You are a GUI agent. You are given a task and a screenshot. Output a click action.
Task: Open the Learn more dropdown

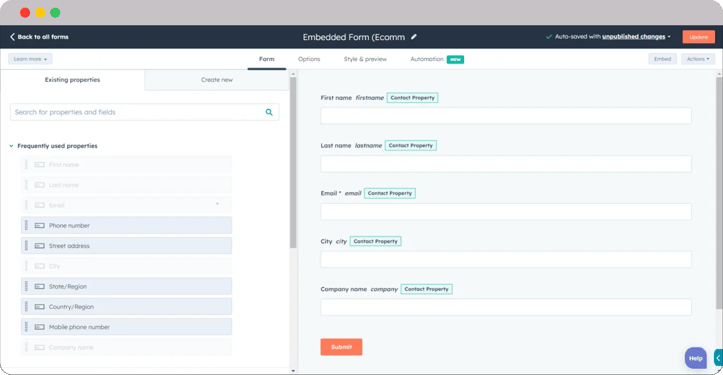point(30,59)
